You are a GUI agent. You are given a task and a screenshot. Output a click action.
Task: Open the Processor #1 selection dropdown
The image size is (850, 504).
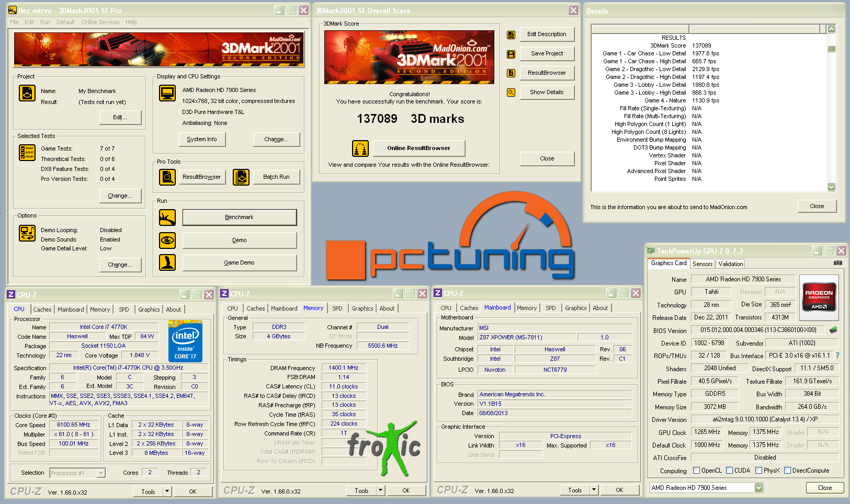(x=101, y=473)
